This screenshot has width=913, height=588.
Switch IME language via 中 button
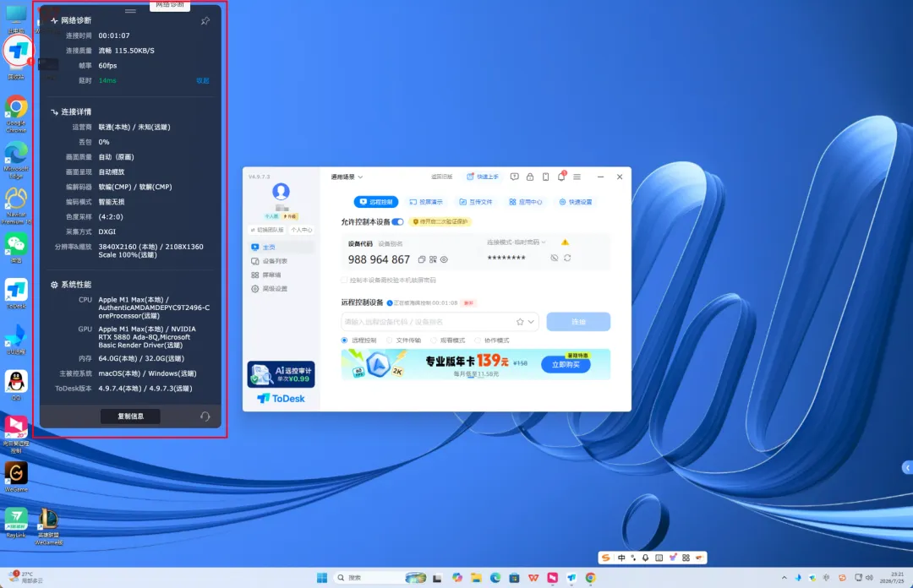coord(621,558)
